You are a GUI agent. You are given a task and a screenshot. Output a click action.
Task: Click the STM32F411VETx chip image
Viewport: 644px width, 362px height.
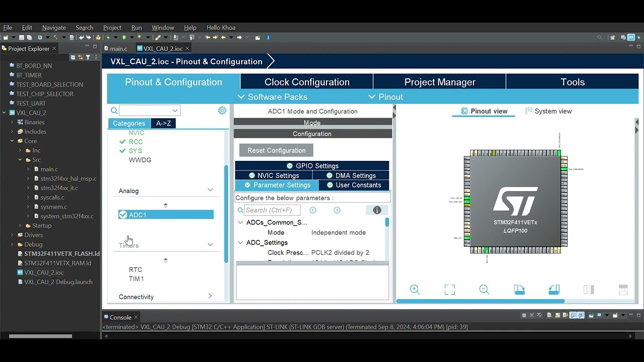[516, 202]
